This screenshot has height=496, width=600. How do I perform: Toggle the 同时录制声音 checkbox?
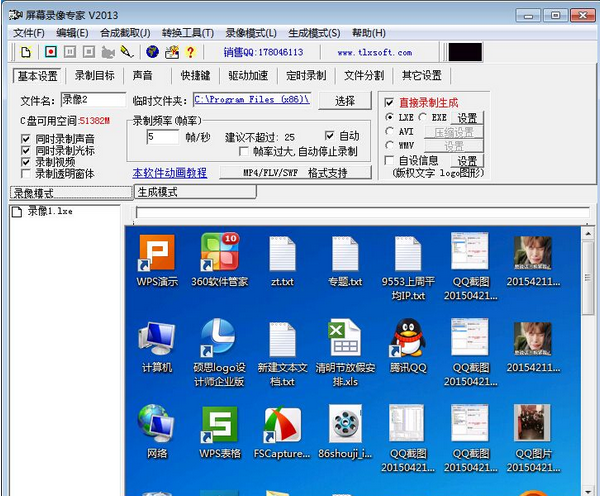(x=27, y=138)
